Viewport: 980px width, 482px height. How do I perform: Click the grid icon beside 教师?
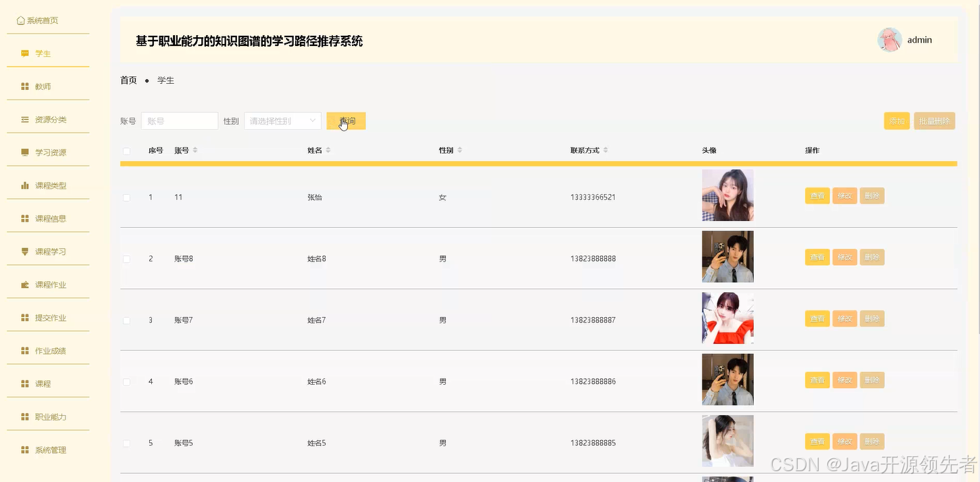pos(25,87)
